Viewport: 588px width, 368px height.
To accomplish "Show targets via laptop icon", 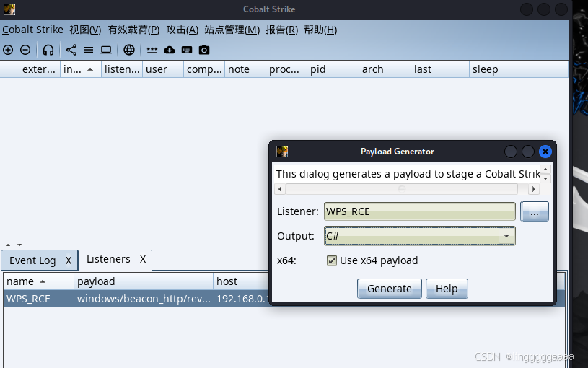I will coord(106,50).
